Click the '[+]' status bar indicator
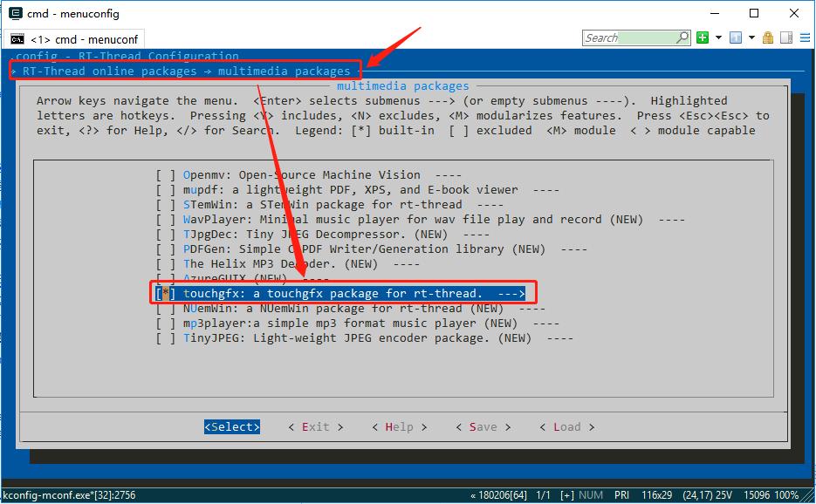This screenshot has width=816, height=504. 567,495
